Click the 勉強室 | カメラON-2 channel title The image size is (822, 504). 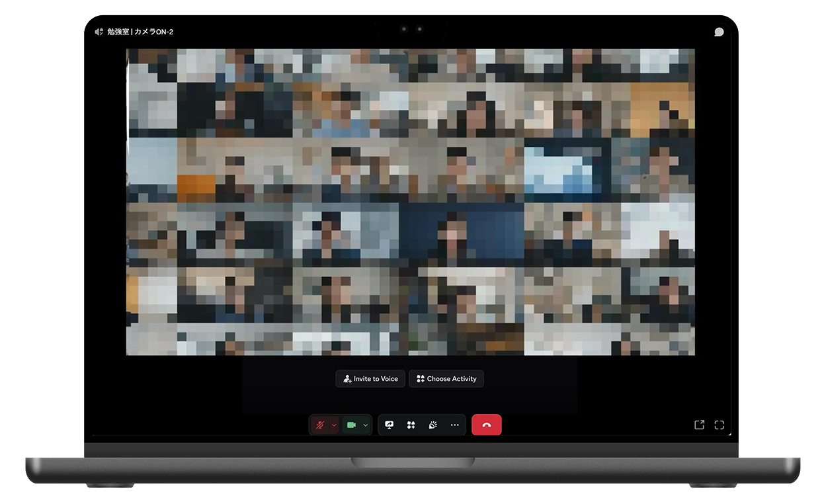point(140,32)
